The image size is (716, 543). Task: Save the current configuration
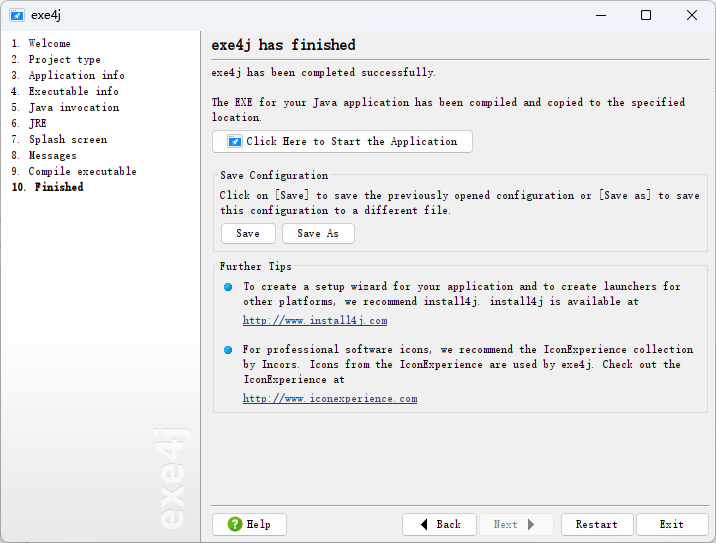pos(248,233)
